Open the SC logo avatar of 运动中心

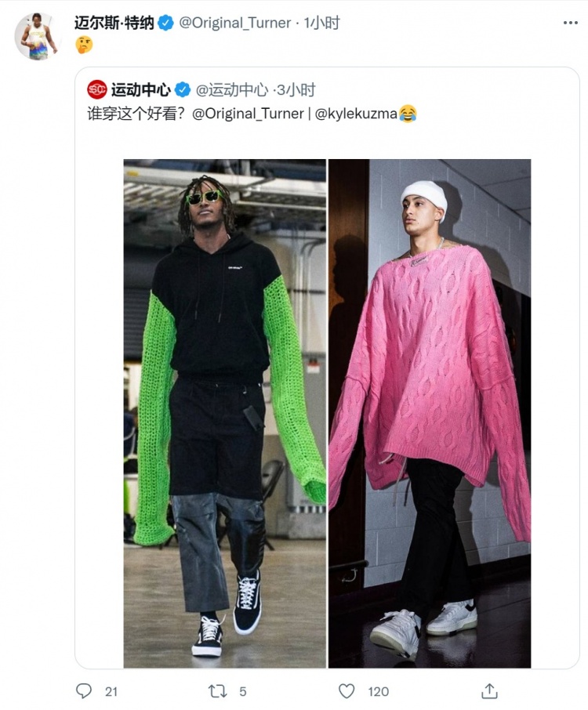click(96, 89)
